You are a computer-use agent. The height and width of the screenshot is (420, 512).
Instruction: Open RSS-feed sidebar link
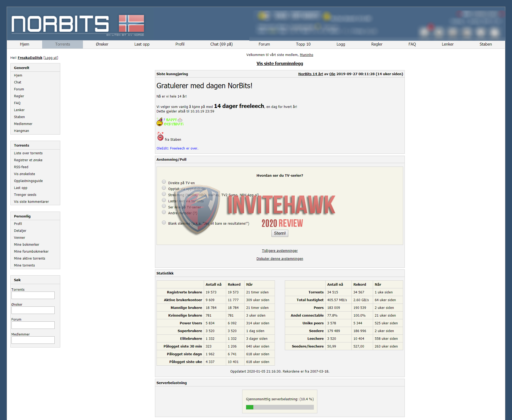pos(21,167)
